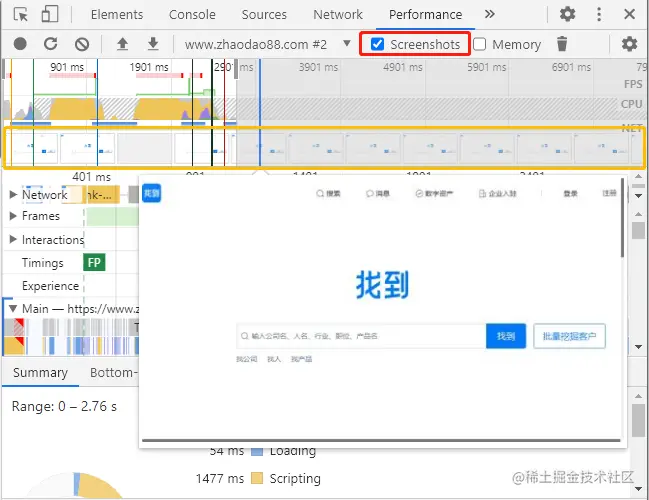Open DevTools settings gear in the top bar
Viewport: 649px width, 500px height.
pos(567,14)
